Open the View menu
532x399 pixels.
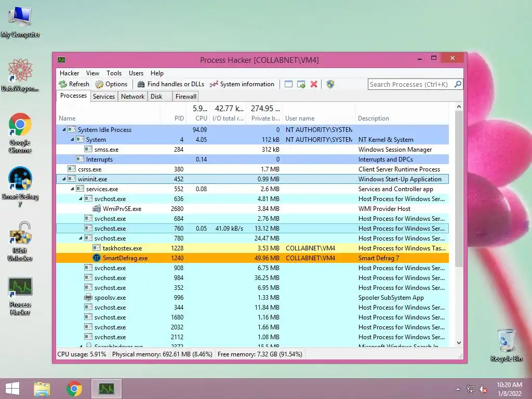coord(92,73)
